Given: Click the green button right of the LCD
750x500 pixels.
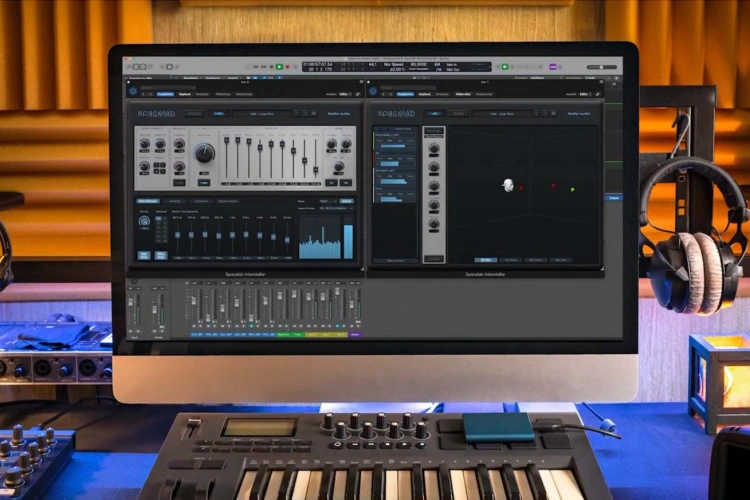Looking at the screenshot, I should (504, 67).
